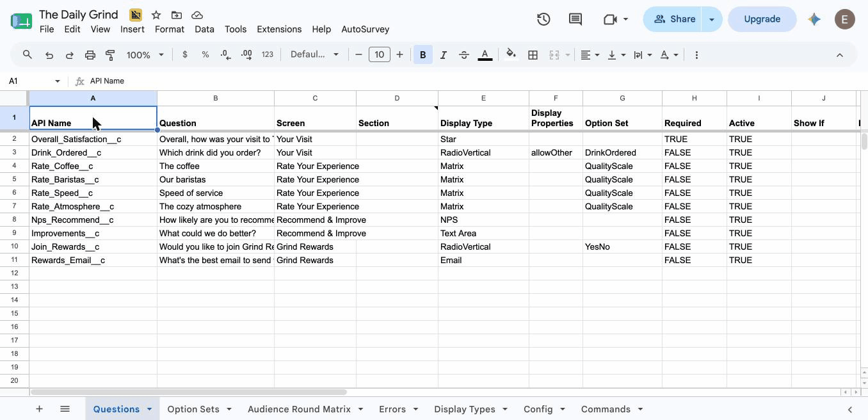Image resolution: width=868 pixels, height=420 pixels.
Task: Open the toolbar's three-dot More menu
Action: tap(696, 55)
